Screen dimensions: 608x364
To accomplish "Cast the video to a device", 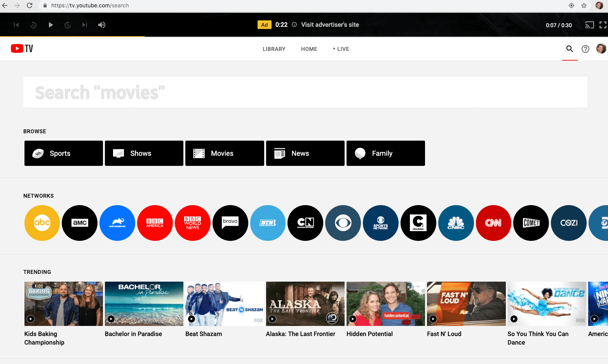I will [x=590, y=25].
